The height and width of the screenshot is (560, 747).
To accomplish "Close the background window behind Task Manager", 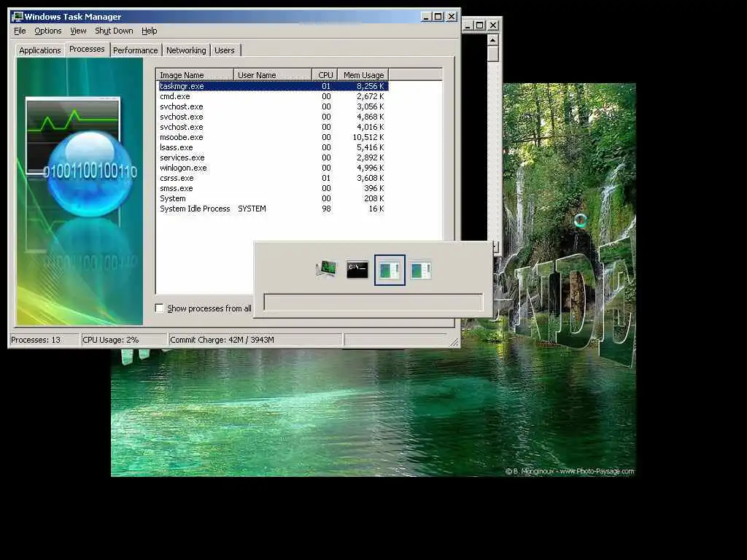I will click(493, 26).
